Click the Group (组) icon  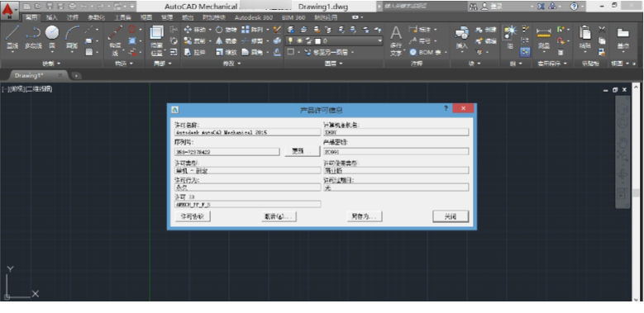click(510, 38)
